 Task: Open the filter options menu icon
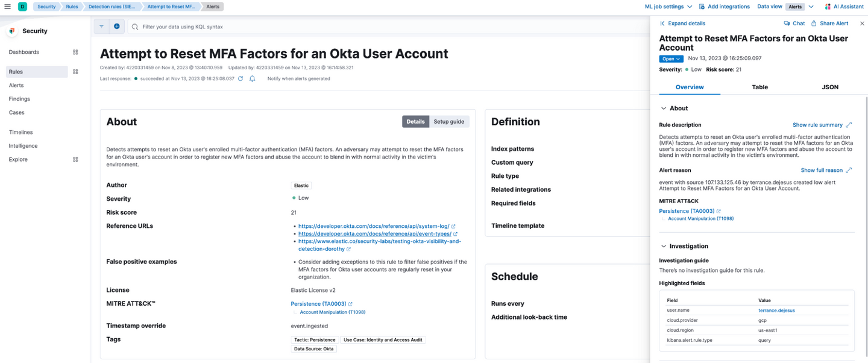101,27
